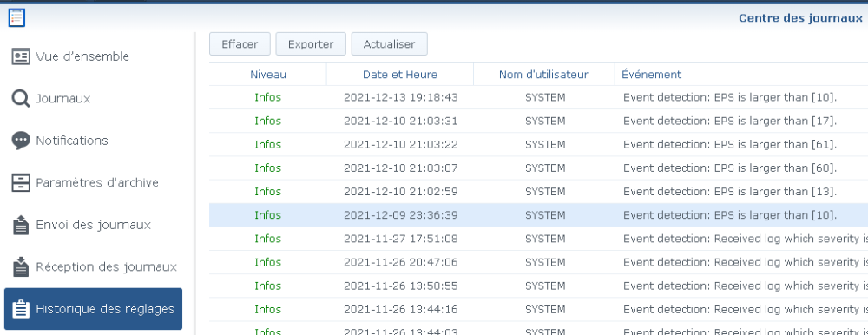
Task: Sort by the Date et Heure column header
Action: [x=399, y=74]
